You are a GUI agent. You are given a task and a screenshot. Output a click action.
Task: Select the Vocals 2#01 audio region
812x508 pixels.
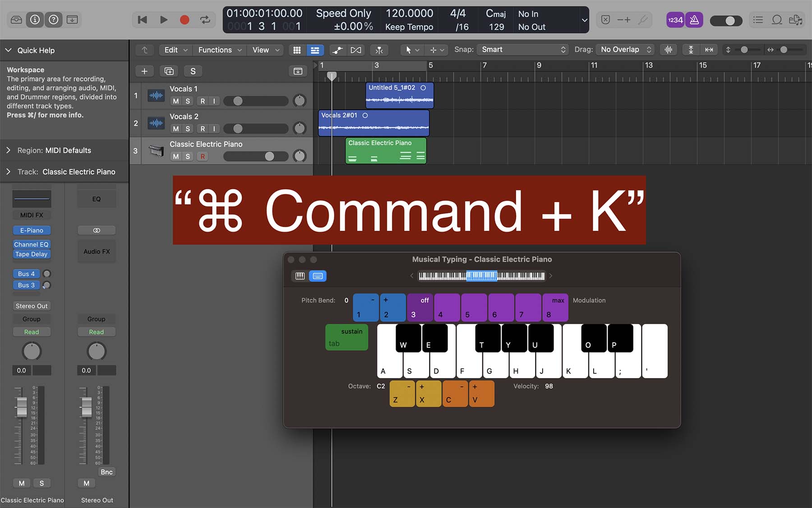pos(374,123)
